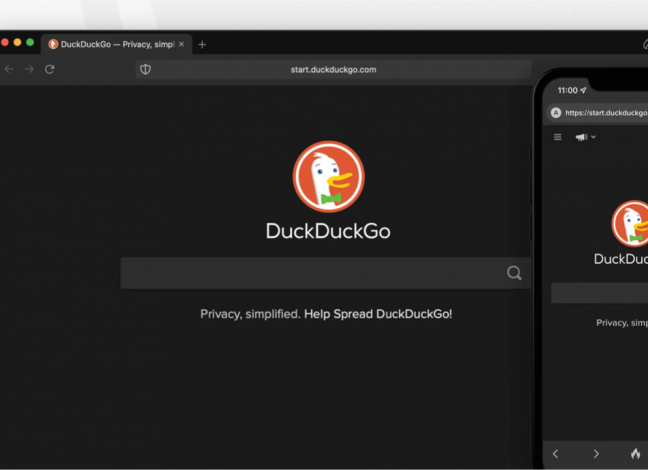The height and width of the screenshot is (470, 648).
Task: Open the privacy shield icon in address bar
Action: pos(145,69)
